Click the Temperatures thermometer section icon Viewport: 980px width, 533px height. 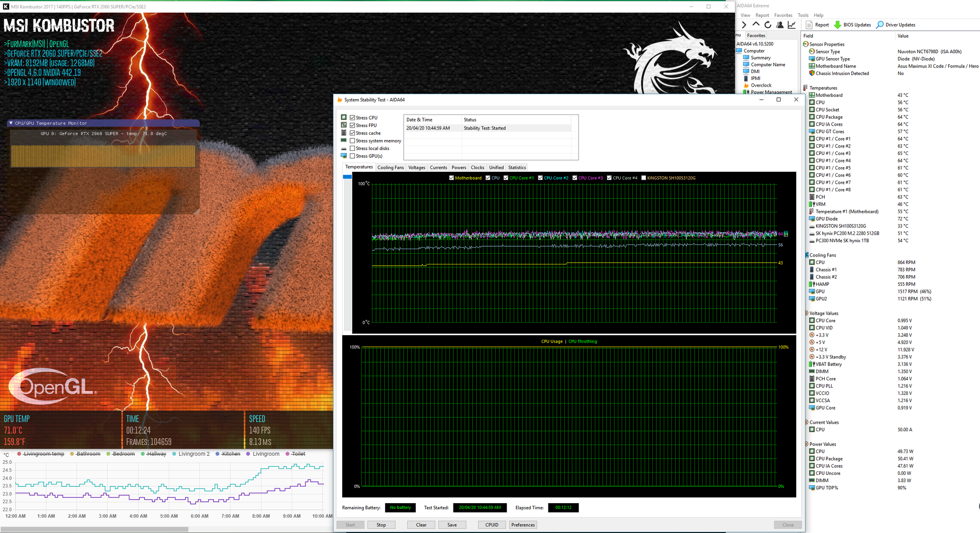click(805, 88)
